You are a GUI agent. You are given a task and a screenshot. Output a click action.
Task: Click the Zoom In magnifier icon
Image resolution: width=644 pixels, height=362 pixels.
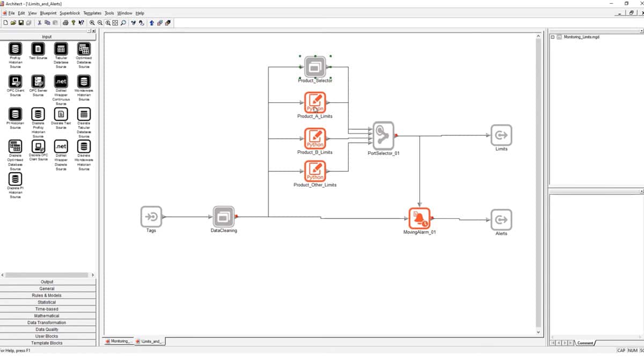(x=92, y=23)
